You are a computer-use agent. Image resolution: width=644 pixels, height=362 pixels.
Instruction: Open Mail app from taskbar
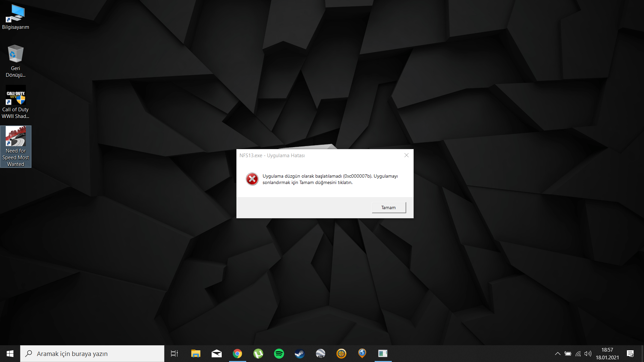[x=217, y=354]
